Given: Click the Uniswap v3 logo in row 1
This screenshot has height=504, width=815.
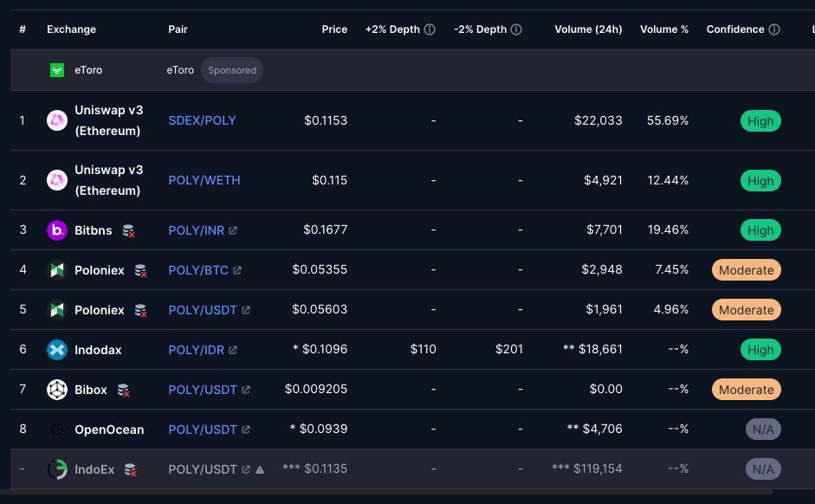Looking at the screenshot, I should 57,120.
